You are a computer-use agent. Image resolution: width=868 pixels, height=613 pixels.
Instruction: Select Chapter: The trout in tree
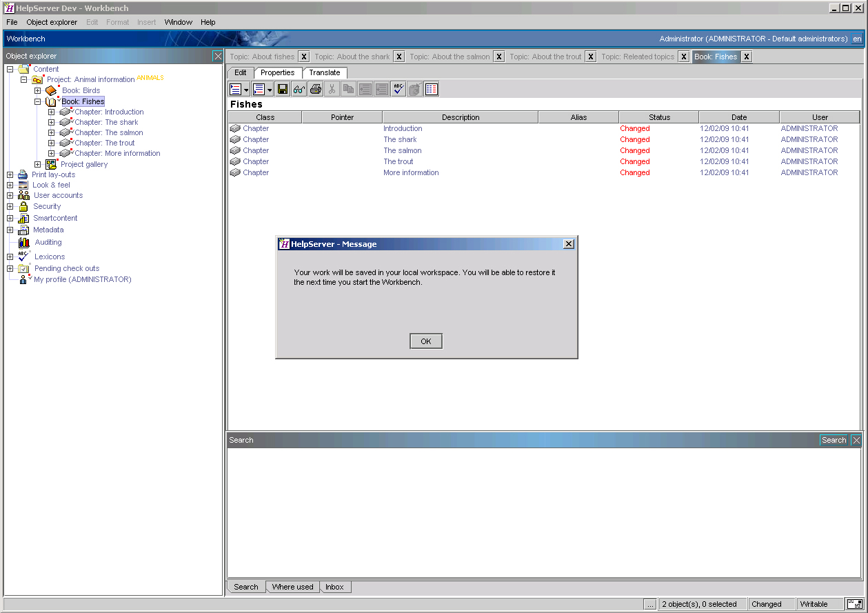[105, 143]
